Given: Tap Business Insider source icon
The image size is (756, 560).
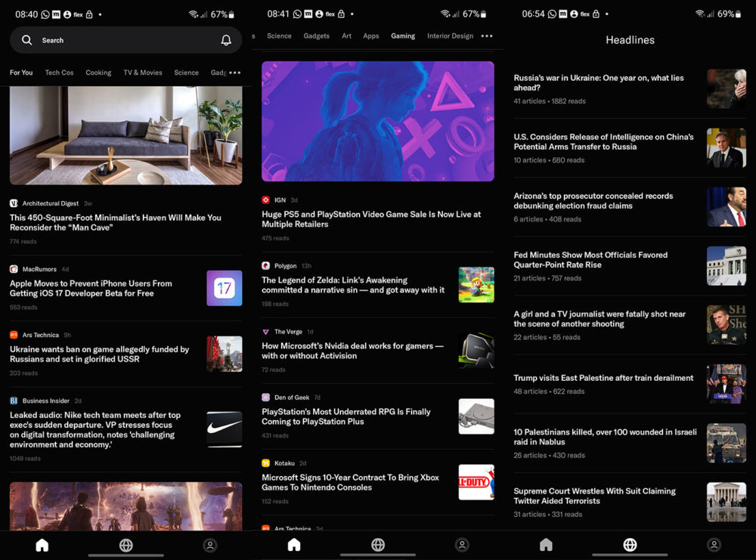Looking at the screenshot, I should click(x=14, y=401).
